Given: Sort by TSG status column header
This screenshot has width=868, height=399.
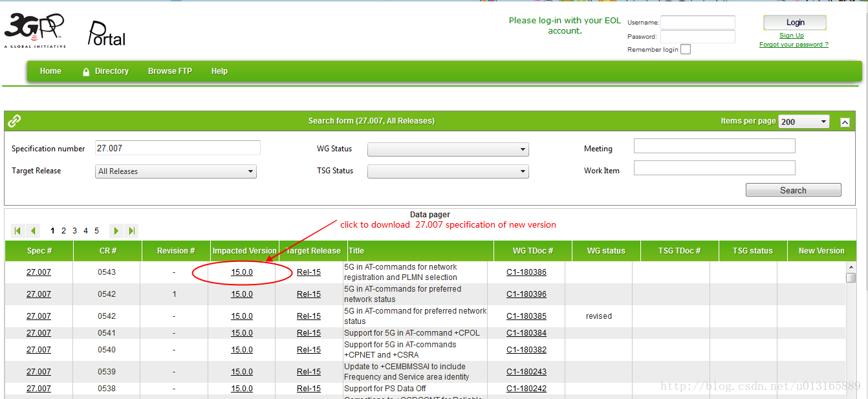Looking at the screenshot, I should 753,251.
